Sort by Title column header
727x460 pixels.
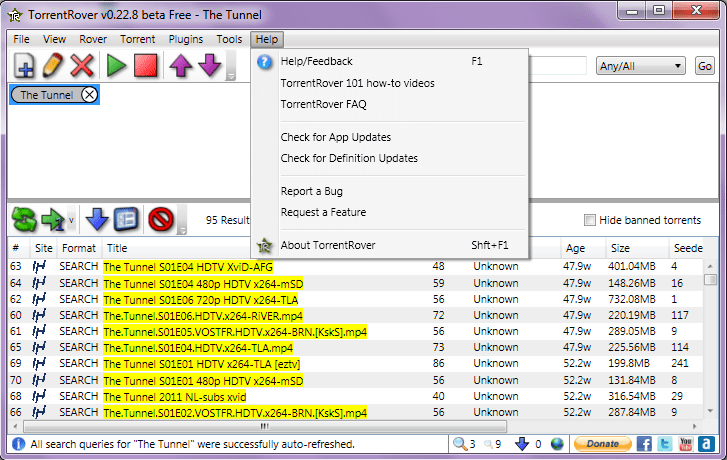[116, 248]
